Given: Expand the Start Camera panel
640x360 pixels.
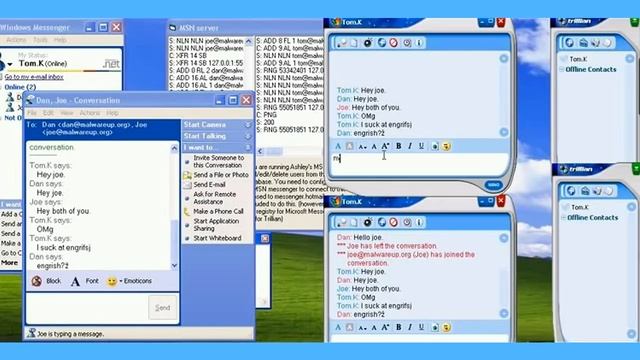Looking at the screenshot, I should click(248, 124).
